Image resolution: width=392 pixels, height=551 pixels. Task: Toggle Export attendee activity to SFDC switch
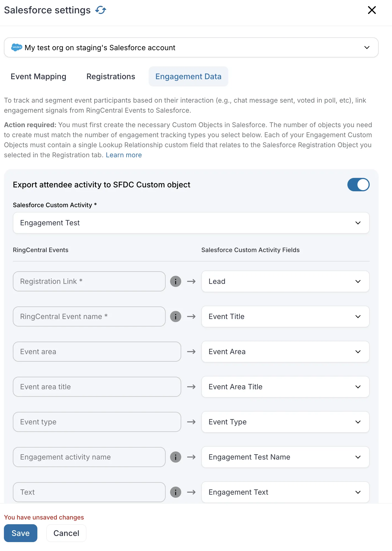(x=358, y=185)
